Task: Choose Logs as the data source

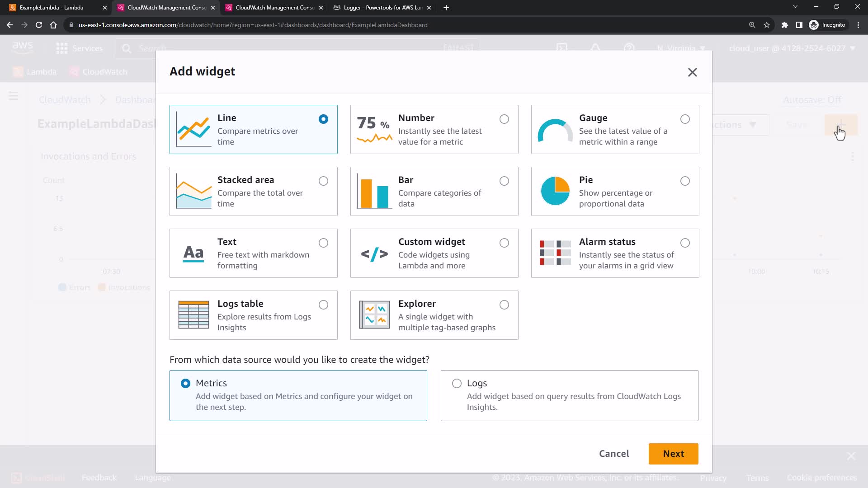Action: 457,384
